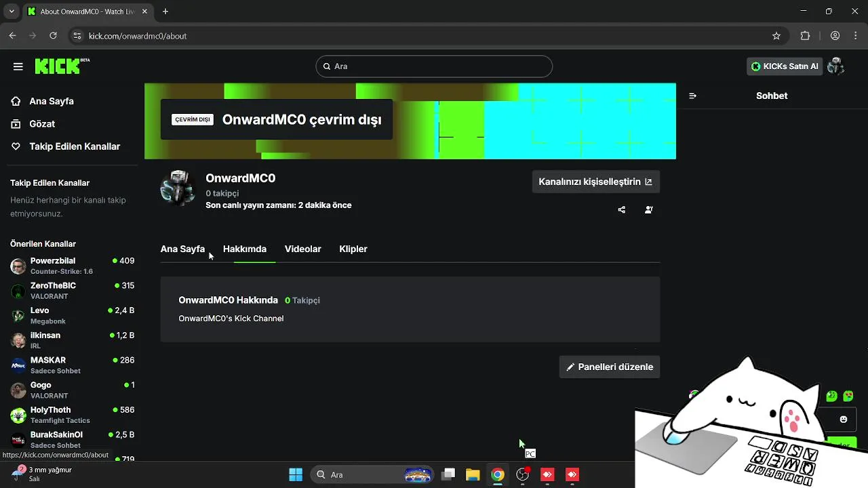
Task: Open a new browser tab
Action: coord(165,12)
